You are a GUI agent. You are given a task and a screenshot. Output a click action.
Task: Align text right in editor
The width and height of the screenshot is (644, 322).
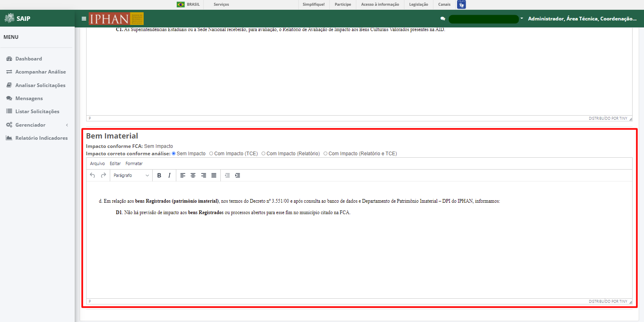point(204,175)
